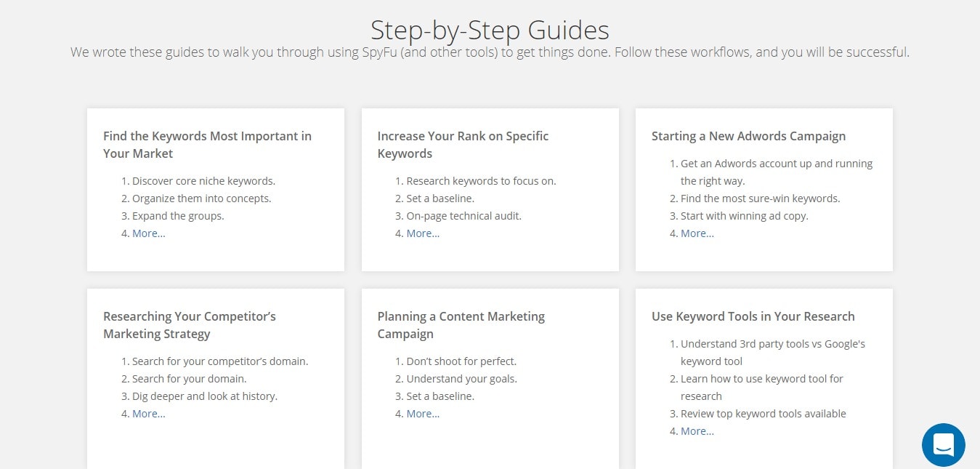The height and width of the screenshot is (469, 980).
Task: Click the 'Increase Your Rank on Specific Keywords' title
Action: (463, 145)
